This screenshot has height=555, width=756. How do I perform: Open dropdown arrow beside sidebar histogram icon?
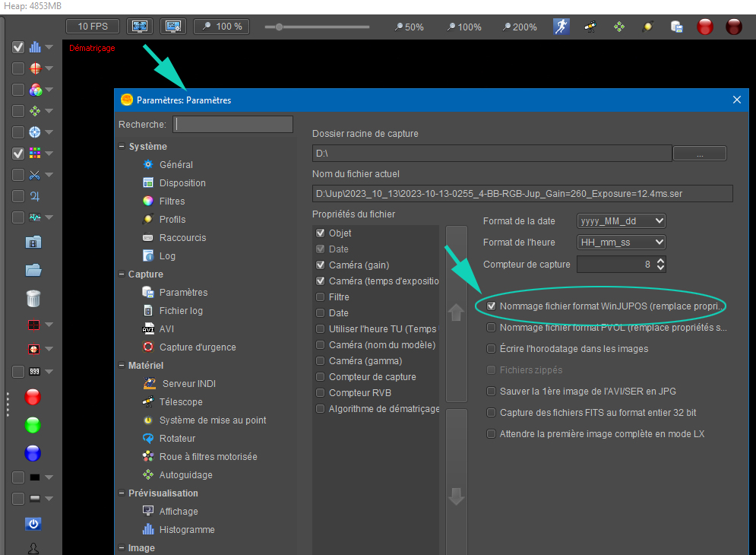pos(49,47)
